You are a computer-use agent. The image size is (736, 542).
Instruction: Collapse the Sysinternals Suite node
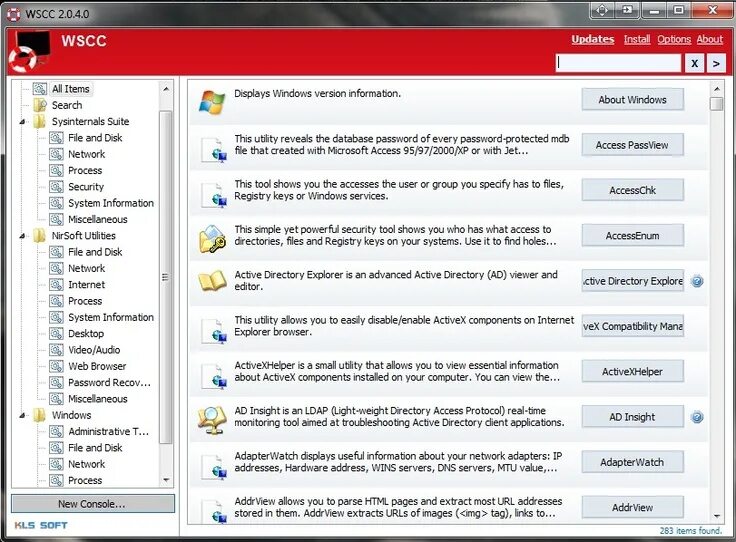22,122
